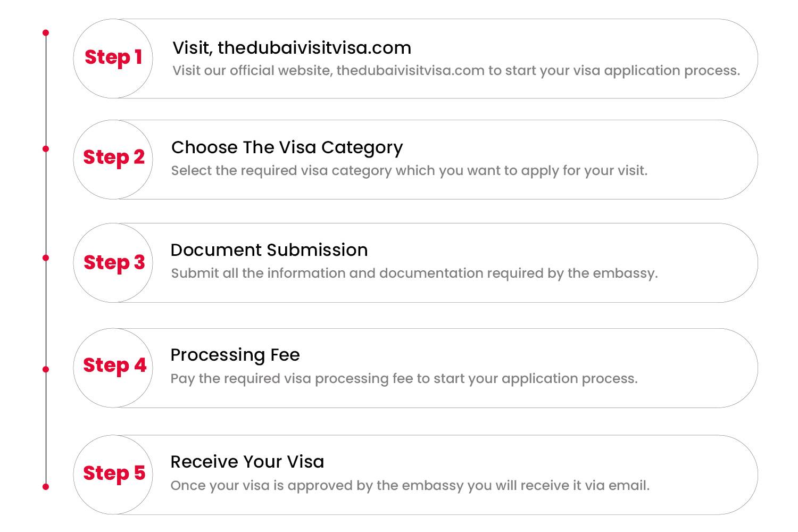Screen dimensions: 798x532
Task: Click the last timeline dot near Step 5
Action: pyautogui.click(x=46, y=487)
